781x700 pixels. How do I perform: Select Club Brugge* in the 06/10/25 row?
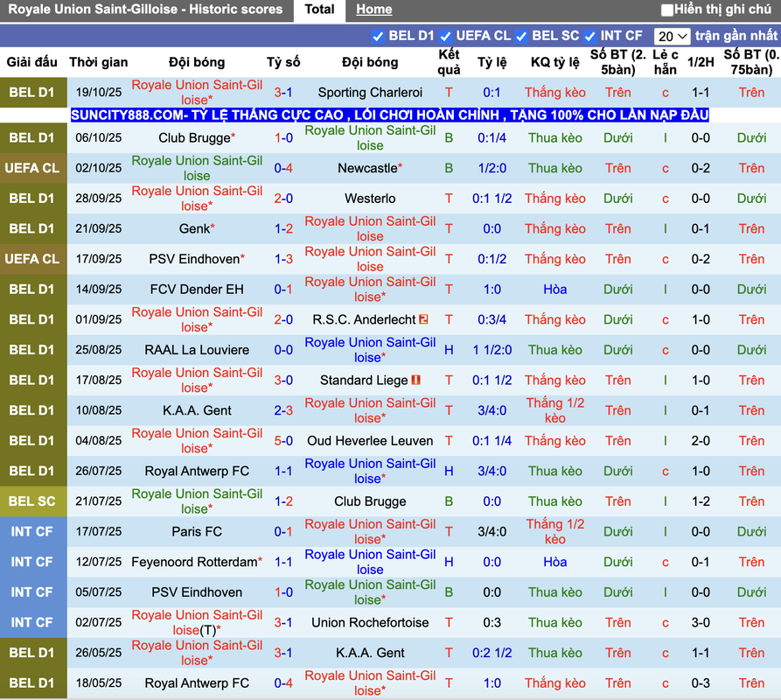pos(197,138)
